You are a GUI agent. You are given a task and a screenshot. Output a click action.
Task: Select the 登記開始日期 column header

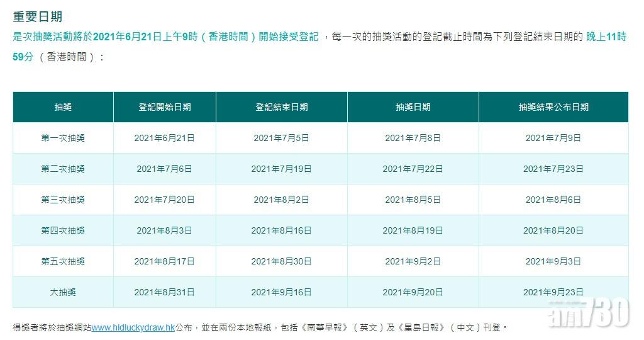tap(164, 107)
